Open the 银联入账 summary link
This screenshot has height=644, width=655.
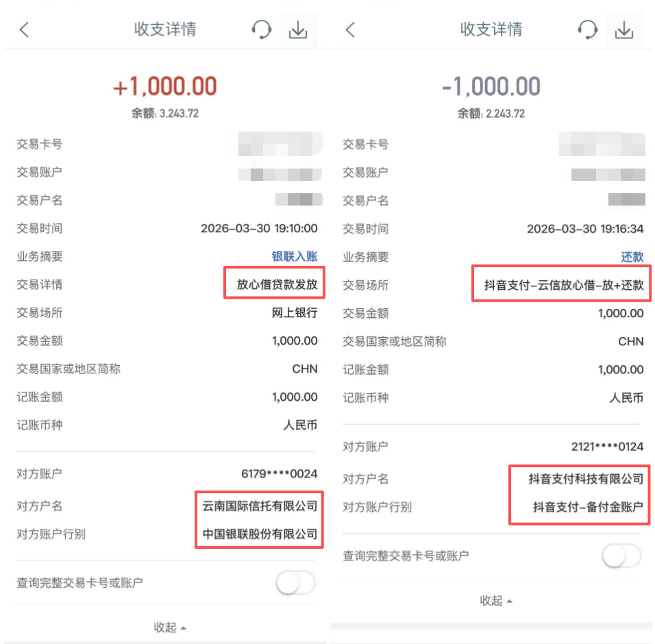pos(295,256)
